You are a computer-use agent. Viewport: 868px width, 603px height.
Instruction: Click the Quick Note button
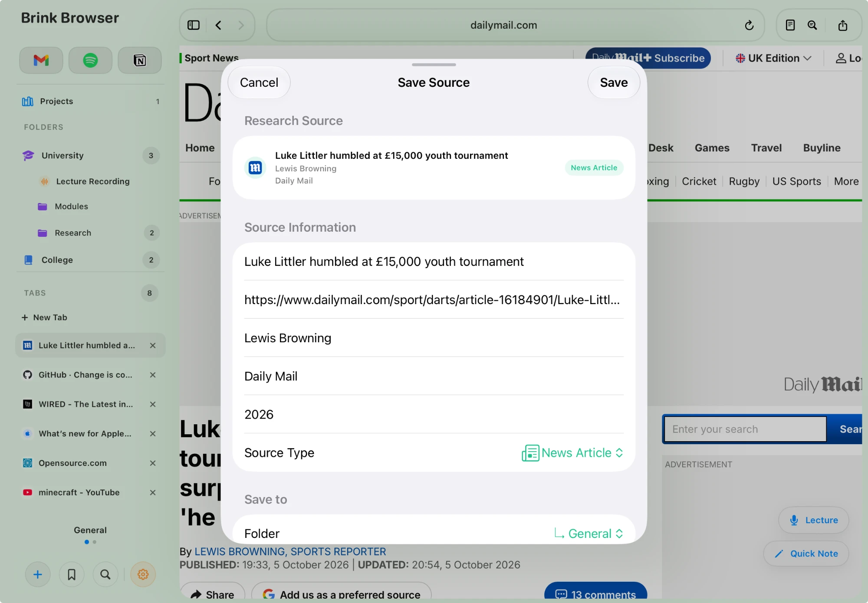pyautogui.click(x=806, y=554)
